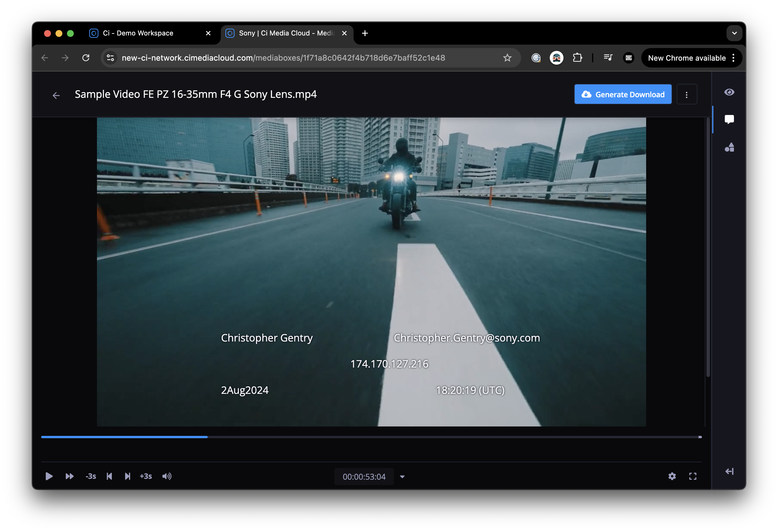Step to the previous frame
This screenshot has width=778, height=532.
pos(109,476)
